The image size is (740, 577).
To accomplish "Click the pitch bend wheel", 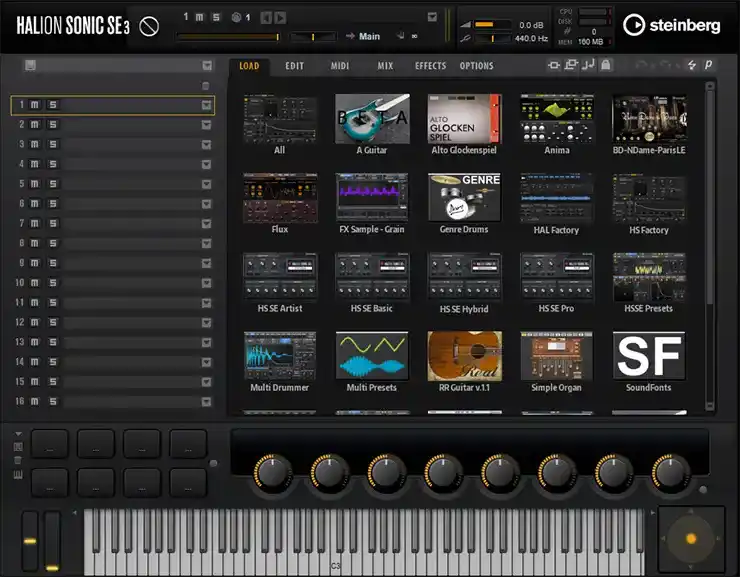I will [30, 541].
